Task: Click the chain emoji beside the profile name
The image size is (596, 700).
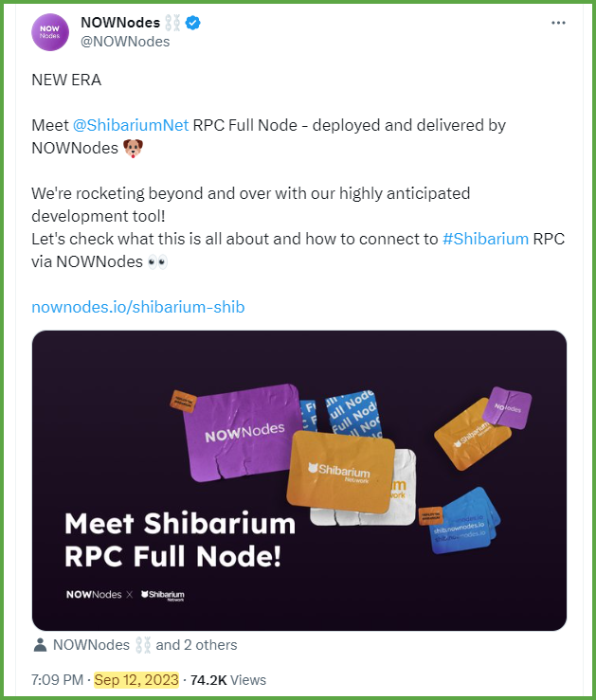Action: 172,23
